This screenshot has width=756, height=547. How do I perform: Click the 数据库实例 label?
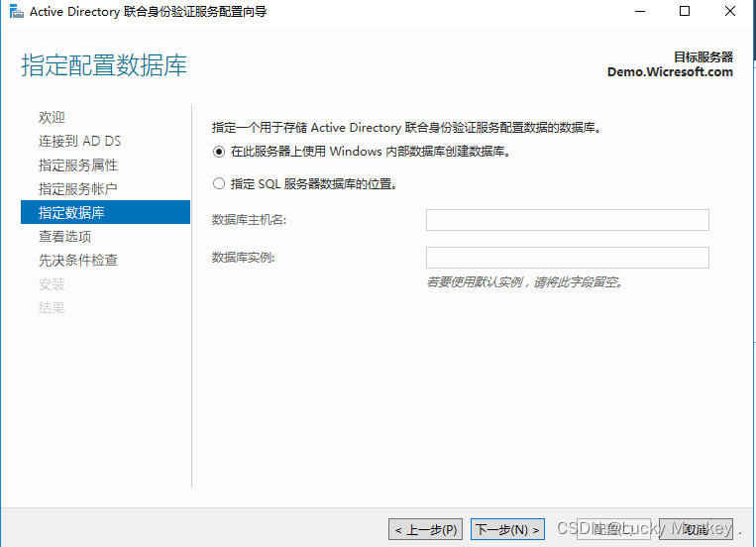[244, 258]
